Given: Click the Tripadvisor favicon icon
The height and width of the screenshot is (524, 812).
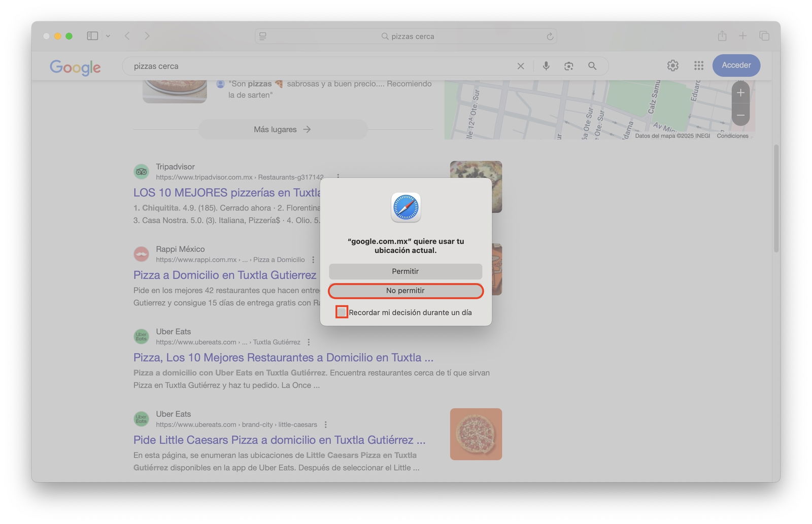Looking at the screenshot, I should click(x=142, y=171).
